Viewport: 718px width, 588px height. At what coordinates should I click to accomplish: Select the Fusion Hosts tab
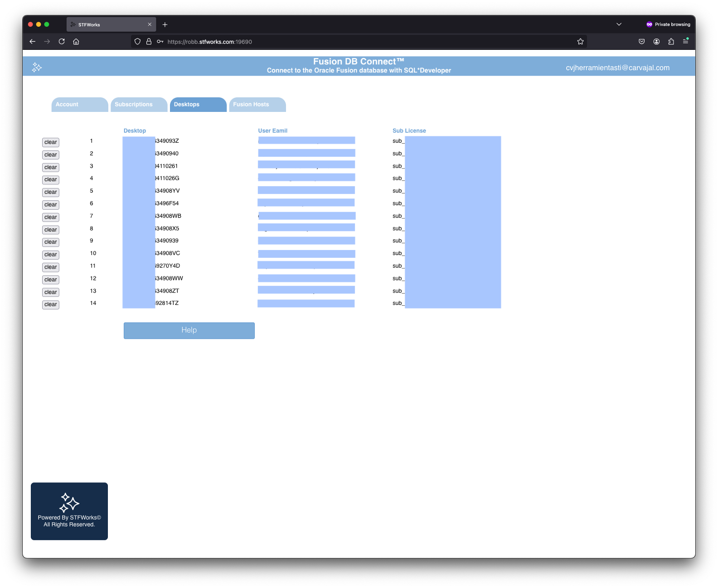point(257,105)
